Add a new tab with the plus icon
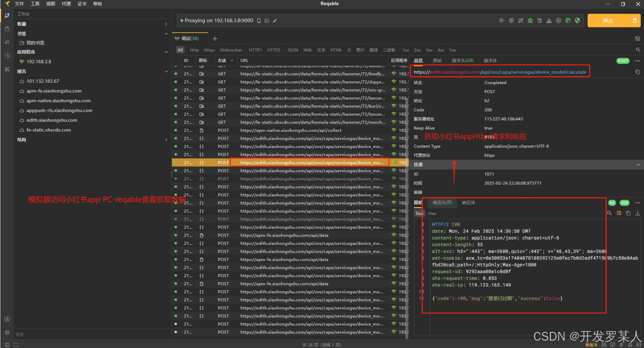The width and height of the screenshot is (644, 348). tap(215, 39)
